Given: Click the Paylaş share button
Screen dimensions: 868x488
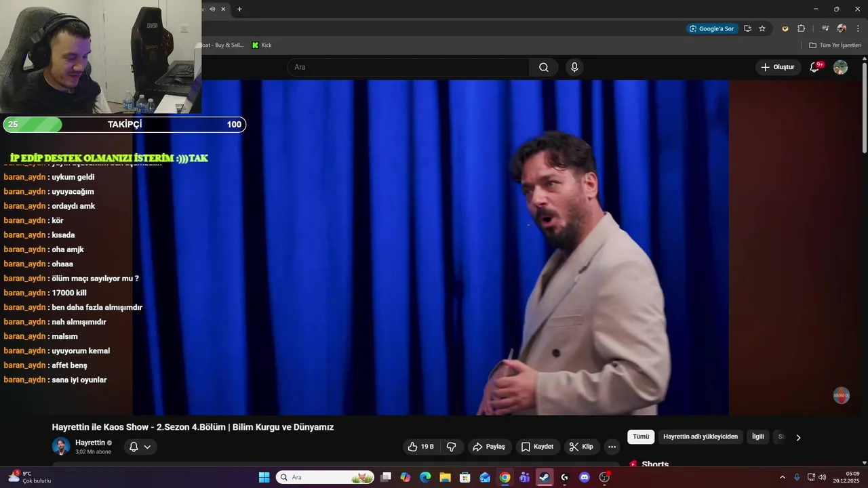Looking at the screenshot, I should point(489,447).
